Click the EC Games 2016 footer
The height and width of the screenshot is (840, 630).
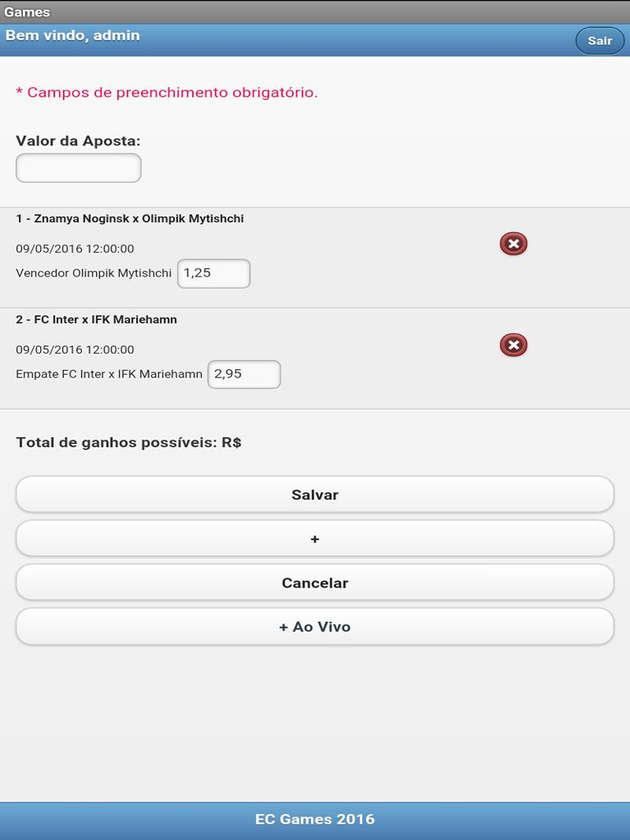point(315,819)
